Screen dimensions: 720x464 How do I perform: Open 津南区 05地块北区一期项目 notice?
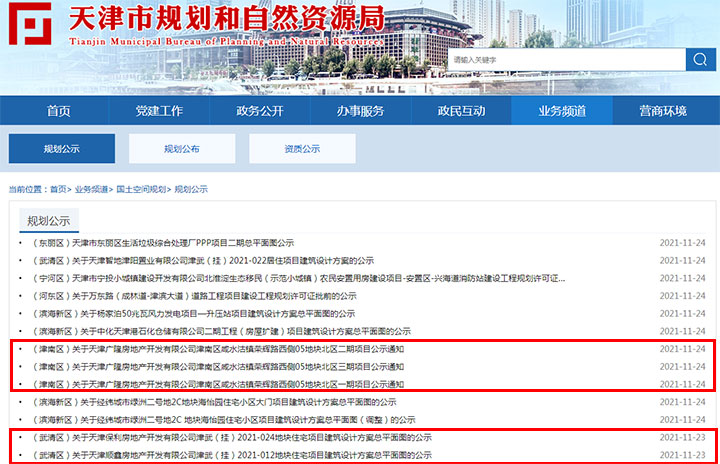tap(218, 385)
